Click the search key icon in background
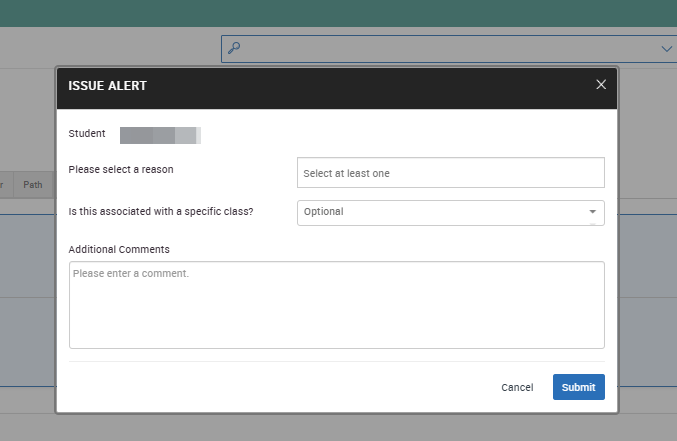 coord(234,48)
